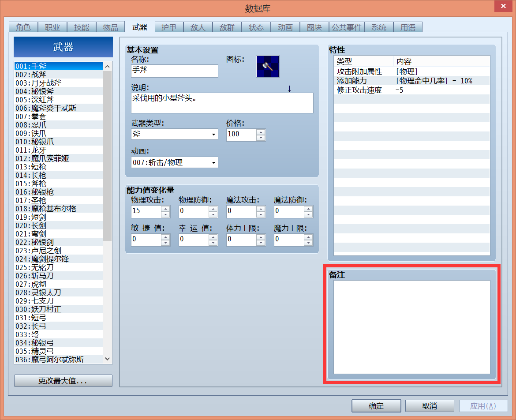Screen dimensions: 516x420
Task: Click the 内容 column header in 特性
Action: click(437, 61)
